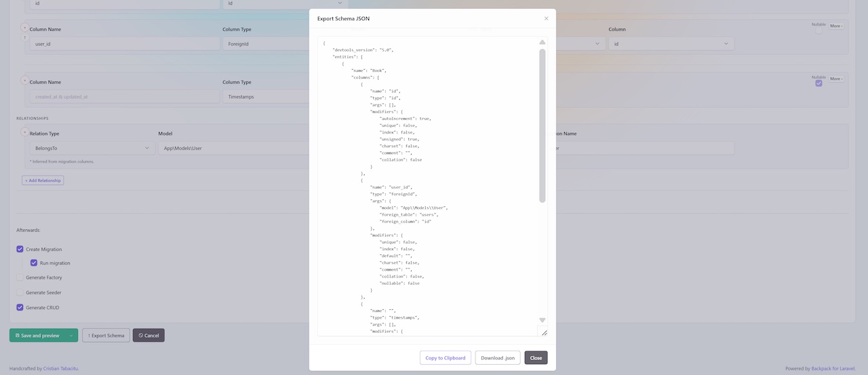
Task: Download the schema as .json file
Action: click(x=498, y=357)
